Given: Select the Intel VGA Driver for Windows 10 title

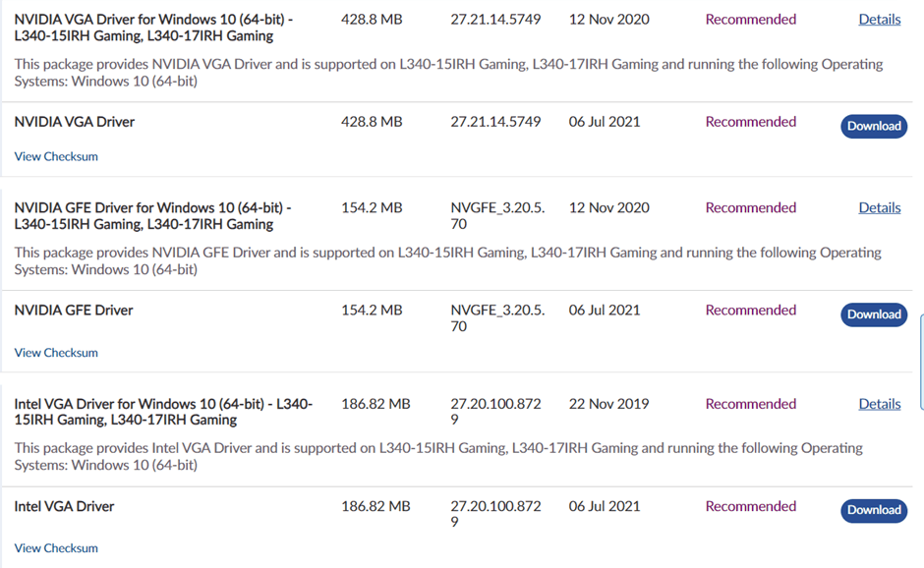Looking at the screenshot, I should point(163,412).
